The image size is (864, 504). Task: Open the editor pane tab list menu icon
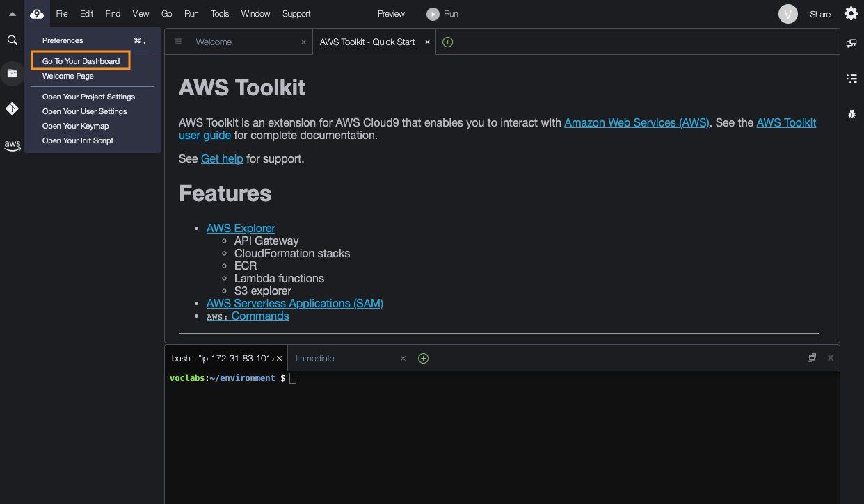coord(178,42)
